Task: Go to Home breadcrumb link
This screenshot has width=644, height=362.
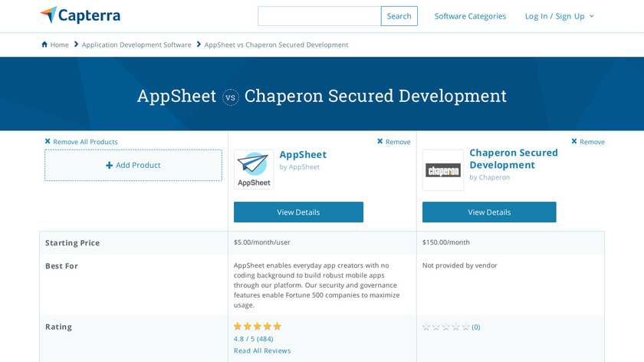Action: click(x=60, y=44)
